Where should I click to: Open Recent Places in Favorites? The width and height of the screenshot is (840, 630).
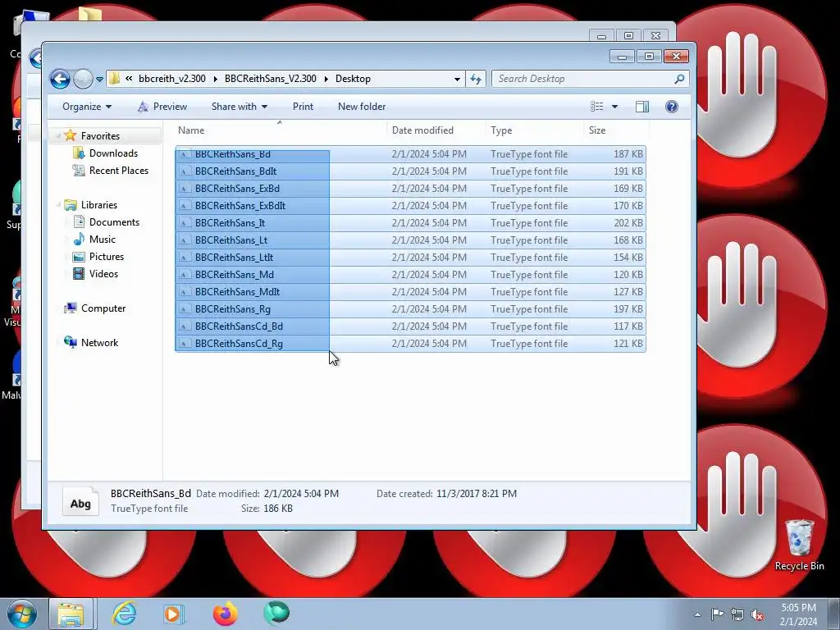(118, 171)
